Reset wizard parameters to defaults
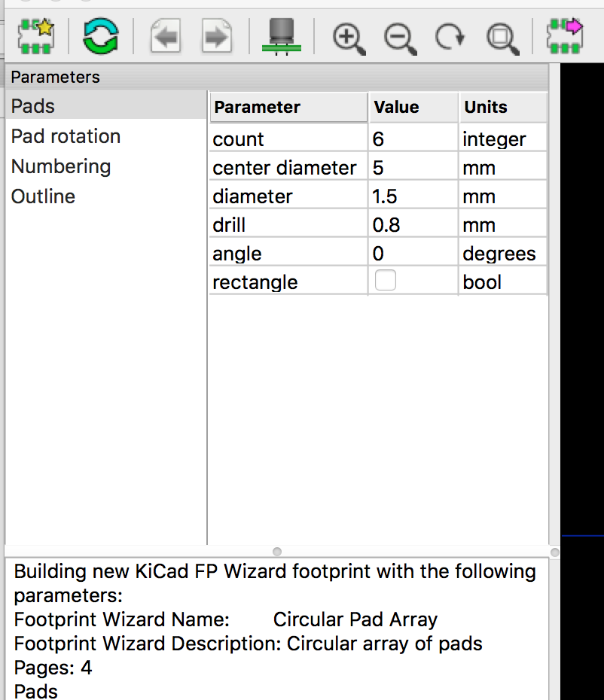The image size is (604, 700). pos(100,36)
